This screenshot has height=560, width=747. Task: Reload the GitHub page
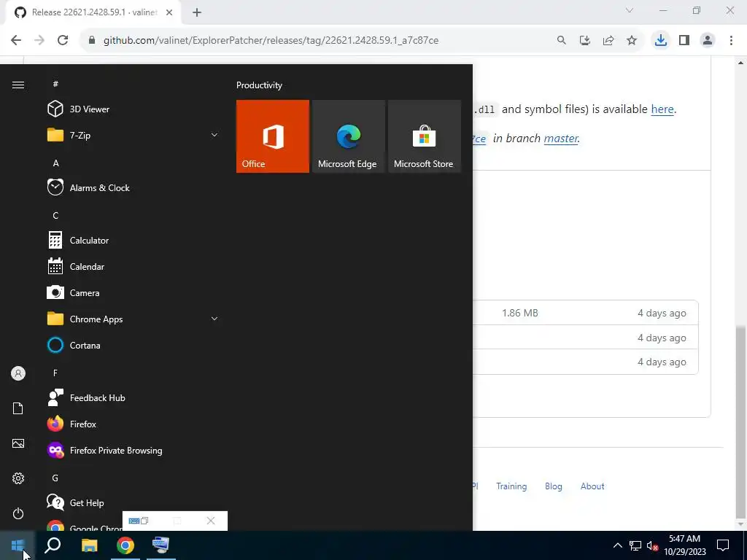tap(63, 40)
